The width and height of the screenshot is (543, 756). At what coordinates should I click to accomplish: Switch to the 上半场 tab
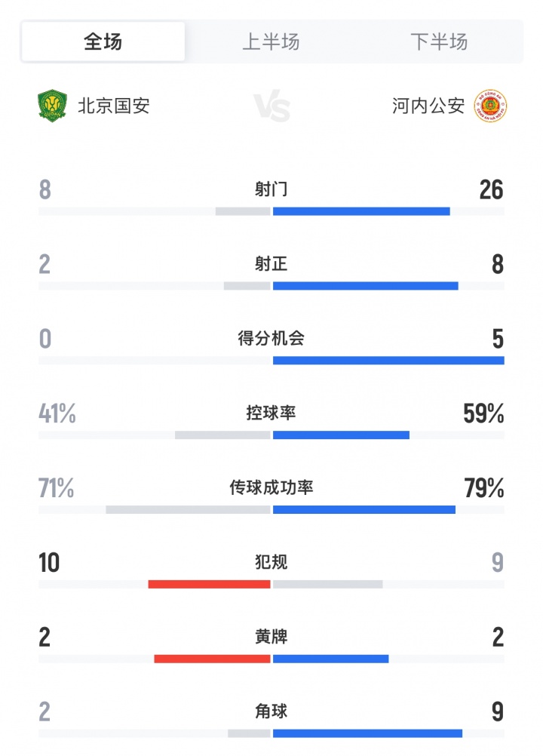click(x=272, y=43)
